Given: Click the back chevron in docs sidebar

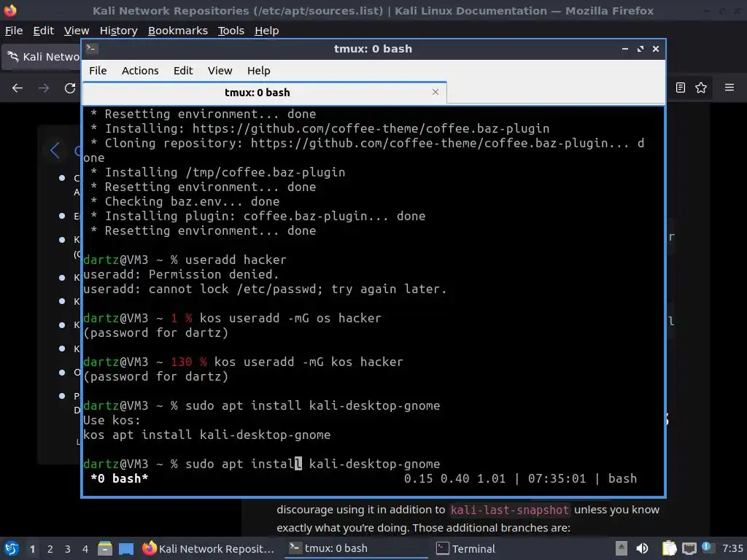Looking at the screenshot, I should point(55,150).
